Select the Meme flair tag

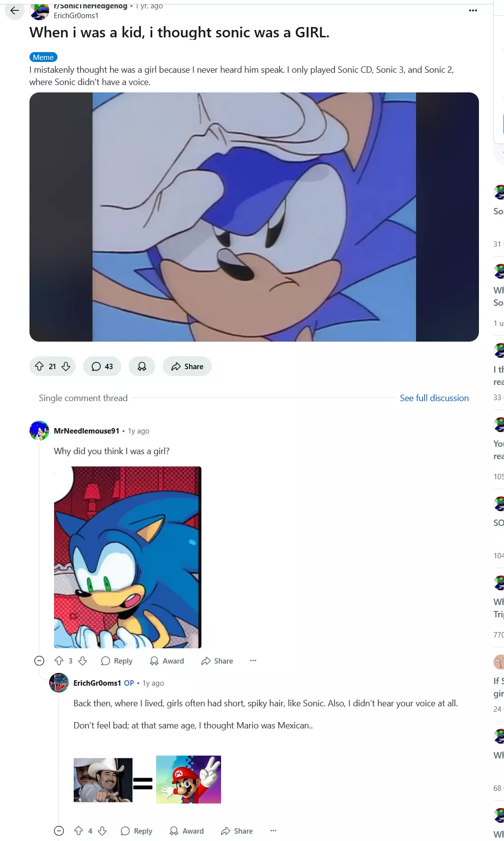coord(43,57)
